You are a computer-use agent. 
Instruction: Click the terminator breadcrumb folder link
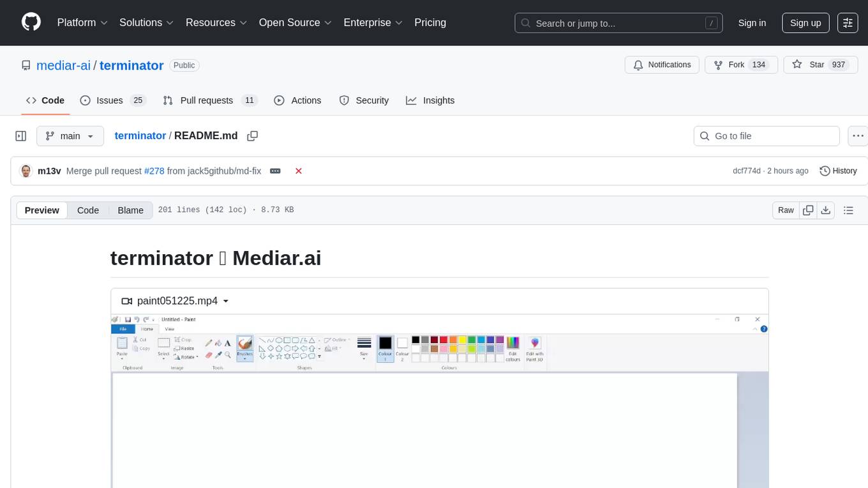(140, 135)
